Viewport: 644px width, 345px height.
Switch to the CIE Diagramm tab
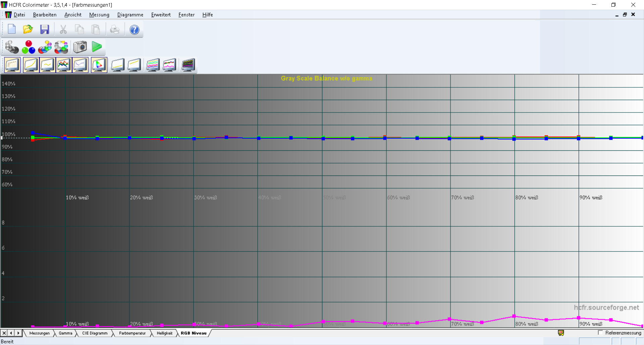pos(95,333)
